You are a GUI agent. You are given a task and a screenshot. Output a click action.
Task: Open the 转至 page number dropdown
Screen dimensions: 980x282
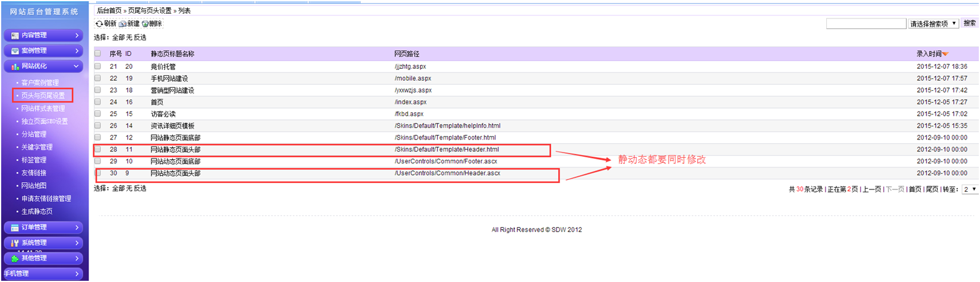pyautogui.click(x=970, y=189)
